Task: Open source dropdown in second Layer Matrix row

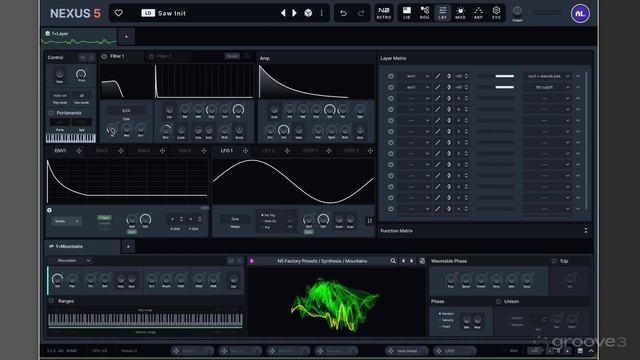Action: 415,87
